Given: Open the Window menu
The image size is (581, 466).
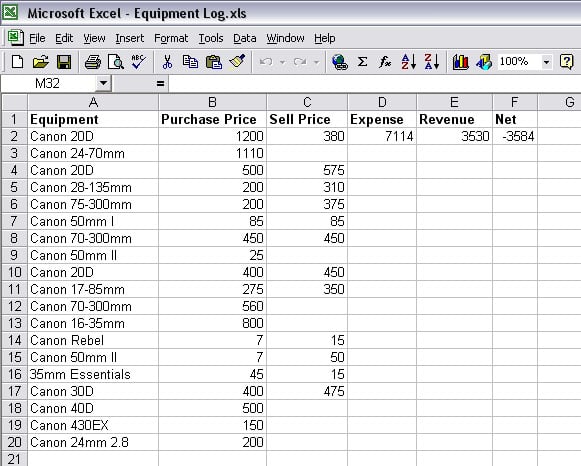Looking at the screenshot, I should tap(285, 38).
